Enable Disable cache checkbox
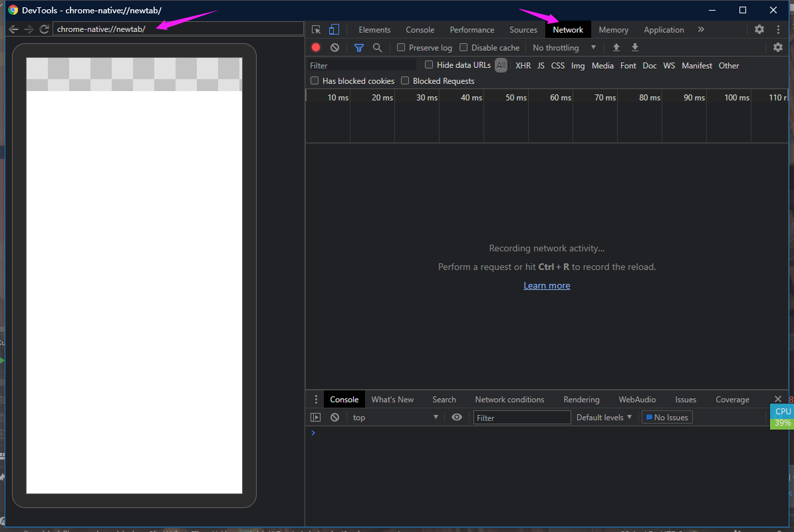 [463, 47]
